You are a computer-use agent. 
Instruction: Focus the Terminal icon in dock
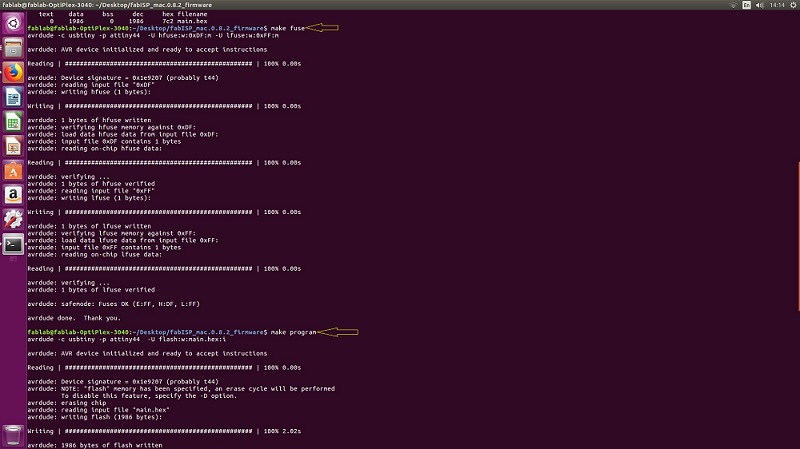coord(13,244)
